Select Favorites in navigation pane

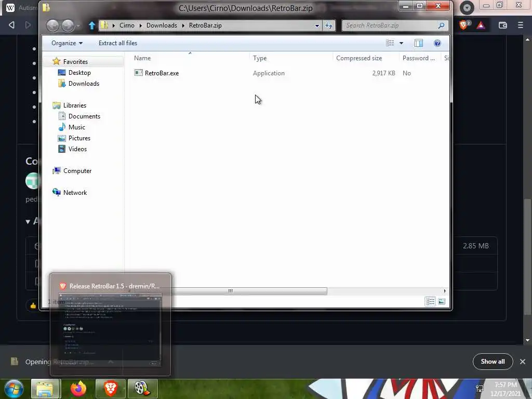tap(75, 62)
